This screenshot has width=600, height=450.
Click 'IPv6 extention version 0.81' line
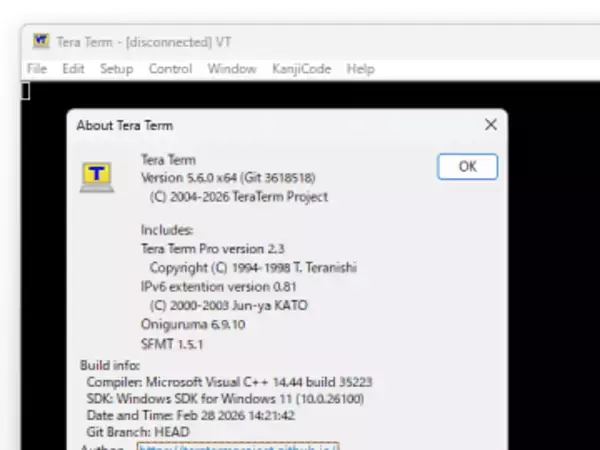[x=218, y=287]
